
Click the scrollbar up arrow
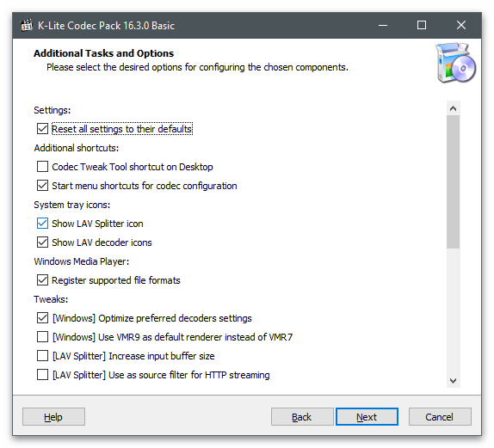[453, 108]
